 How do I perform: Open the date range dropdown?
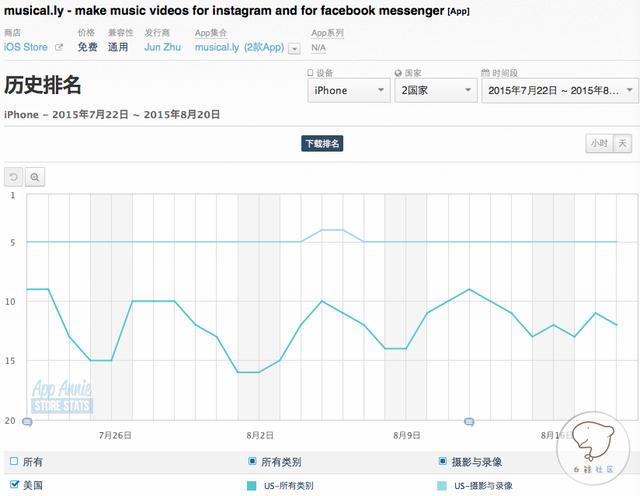560,90
